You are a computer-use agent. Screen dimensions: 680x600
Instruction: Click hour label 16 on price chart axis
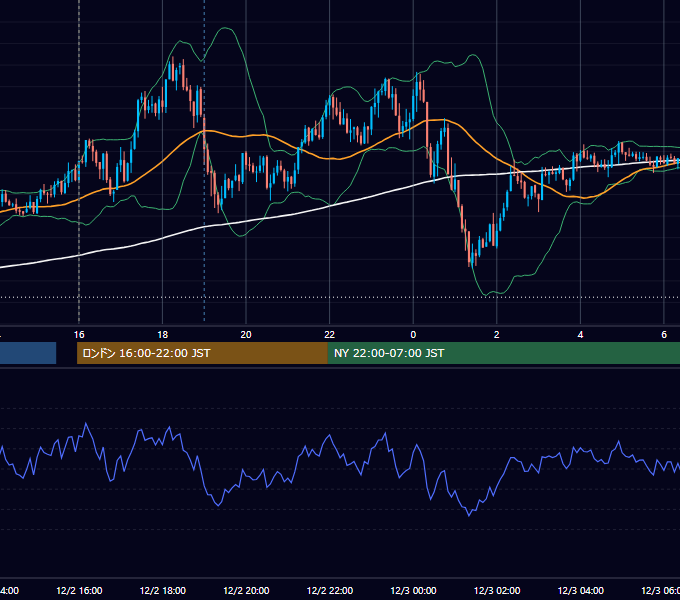79,335
